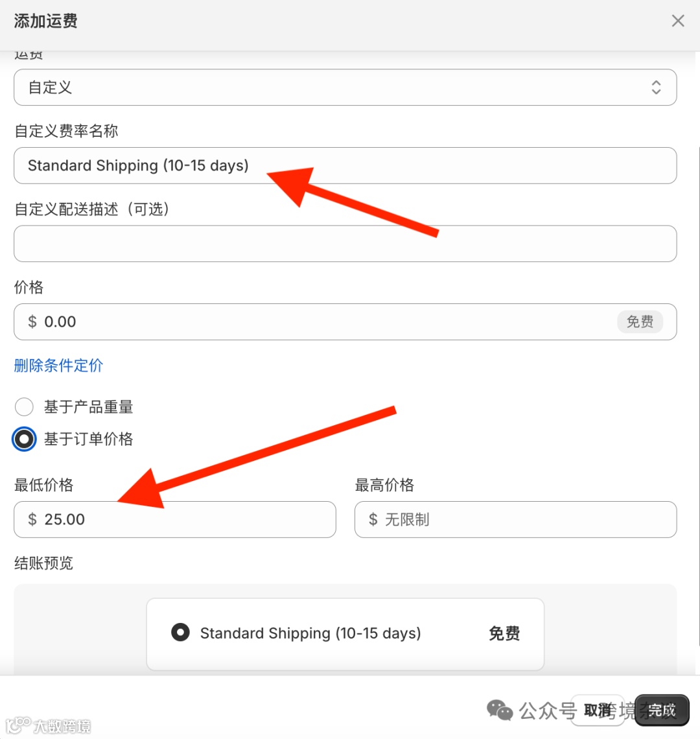
Task: Edit the Standard Shipping rate name field
Action: (x=345, y=166)
